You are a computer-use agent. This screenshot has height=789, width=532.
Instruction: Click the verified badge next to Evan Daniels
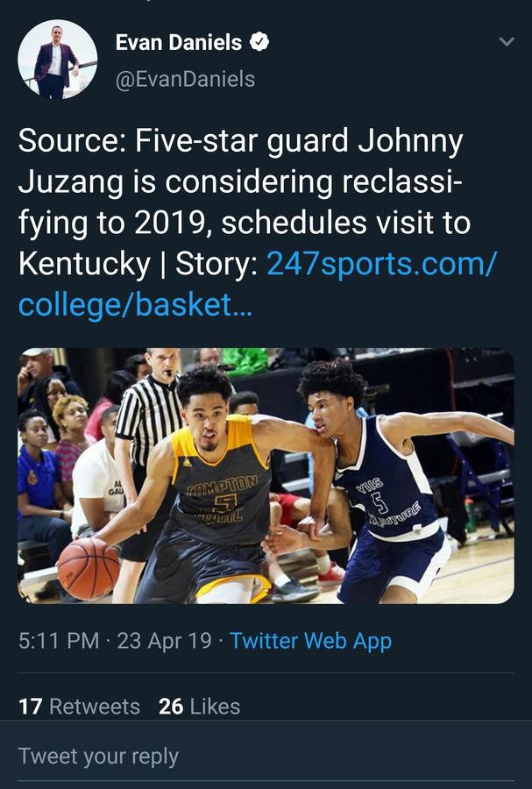tap(260, 41)
